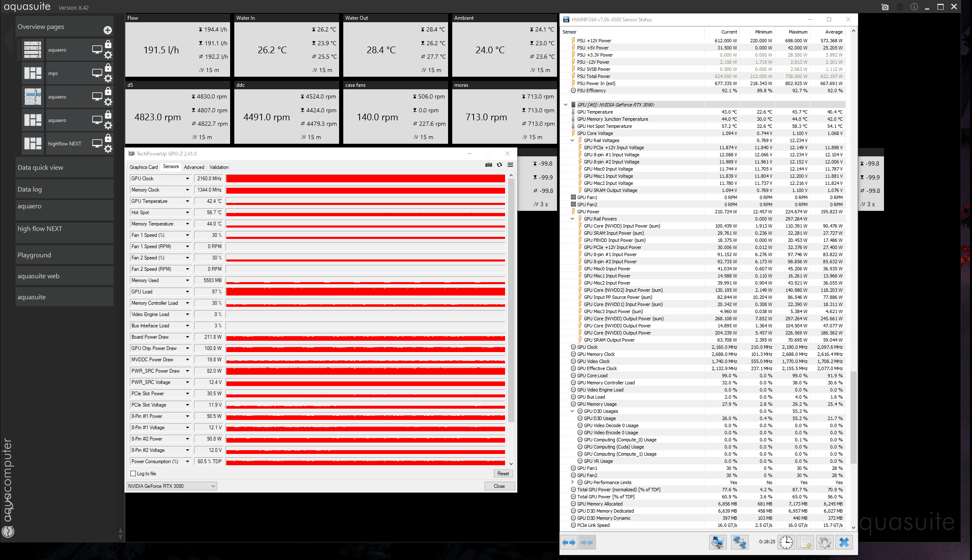Take a GPU-Z screenshot with the camera icon

tap(488, 165)
